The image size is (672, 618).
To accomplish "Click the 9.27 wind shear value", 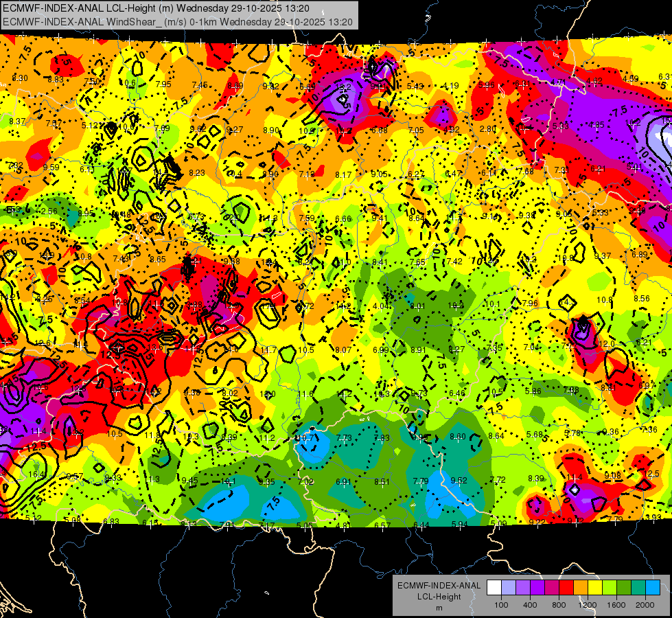I will (x=235, y=130).
